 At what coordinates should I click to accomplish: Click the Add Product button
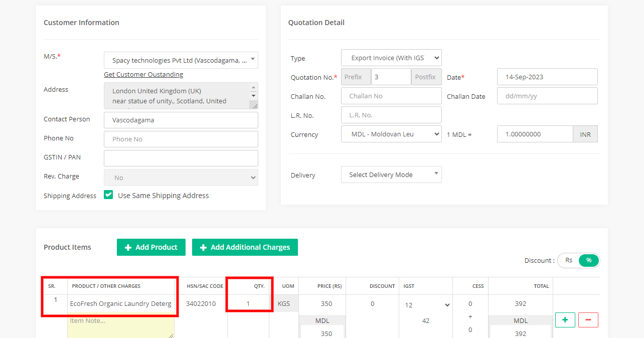click(151, 247)
